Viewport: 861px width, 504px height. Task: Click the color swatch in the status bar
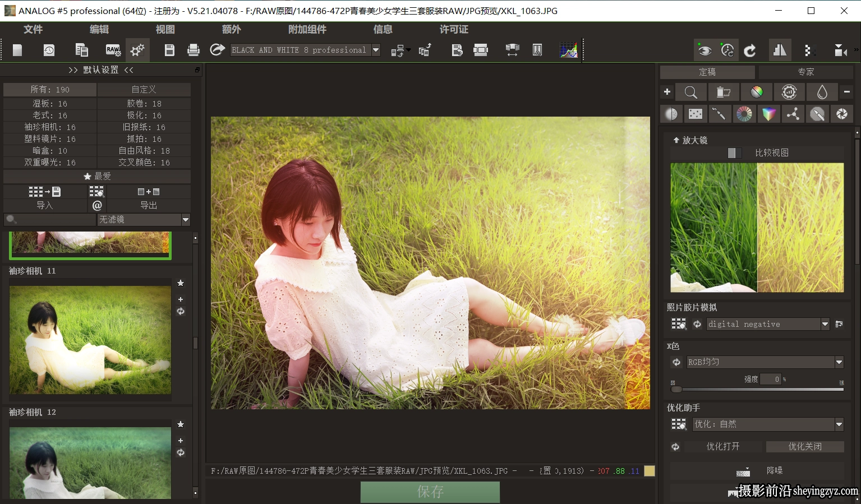tap(650, 471)
